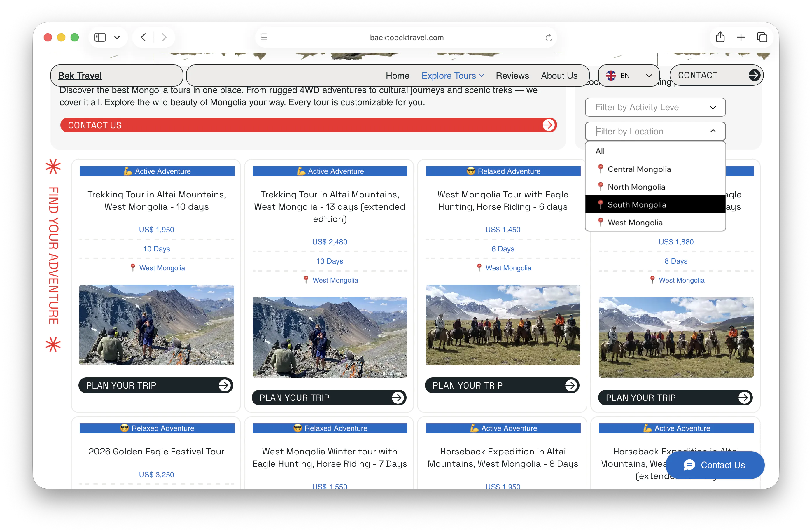This screenshot has height=532, width=812.
Task: Click PLAN YOUR TRIP on 8 Days tour
Action: [675, 398]
